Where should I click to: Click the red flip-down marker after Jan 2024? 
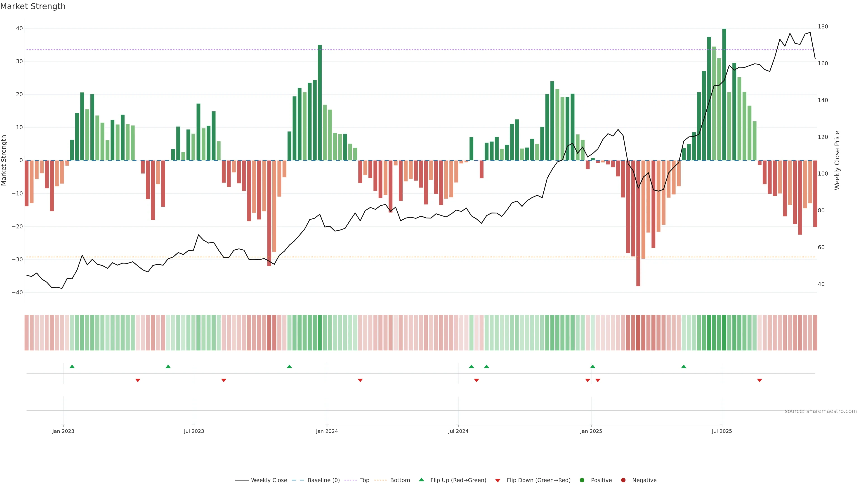pos(360,380)
